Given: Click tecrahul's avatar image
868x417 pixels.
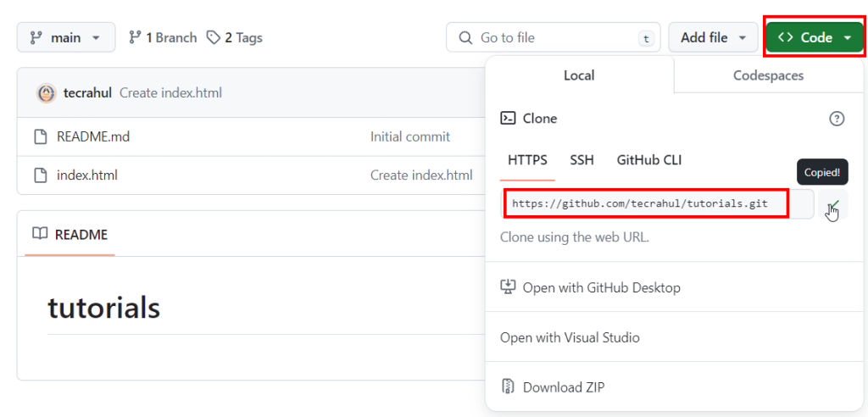Looking at the screenshot, I should [x=47, y=93].
